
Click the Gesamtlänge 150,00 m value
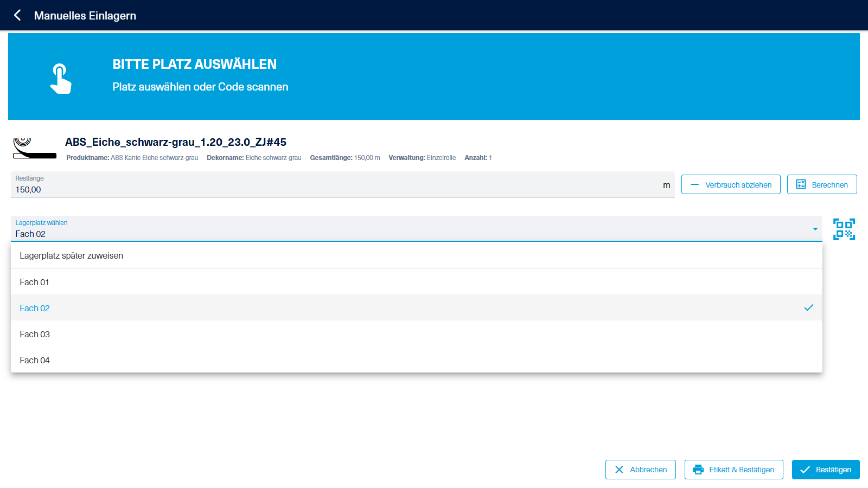(345, 158)
